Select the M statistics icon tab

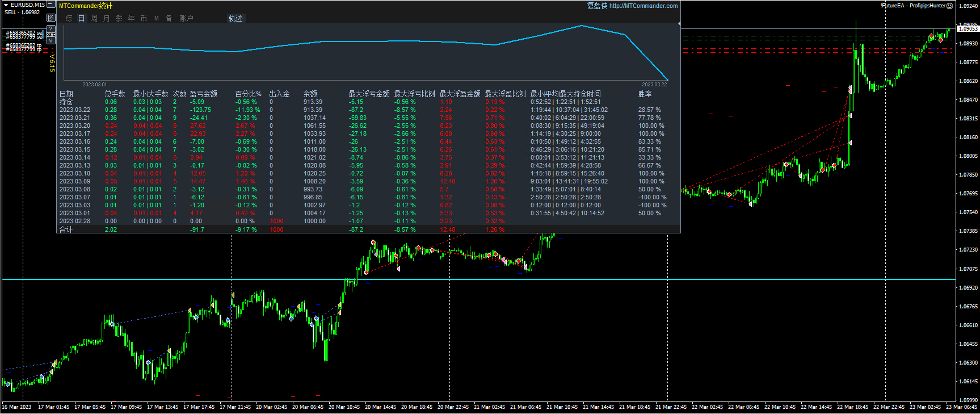[157, 18]
